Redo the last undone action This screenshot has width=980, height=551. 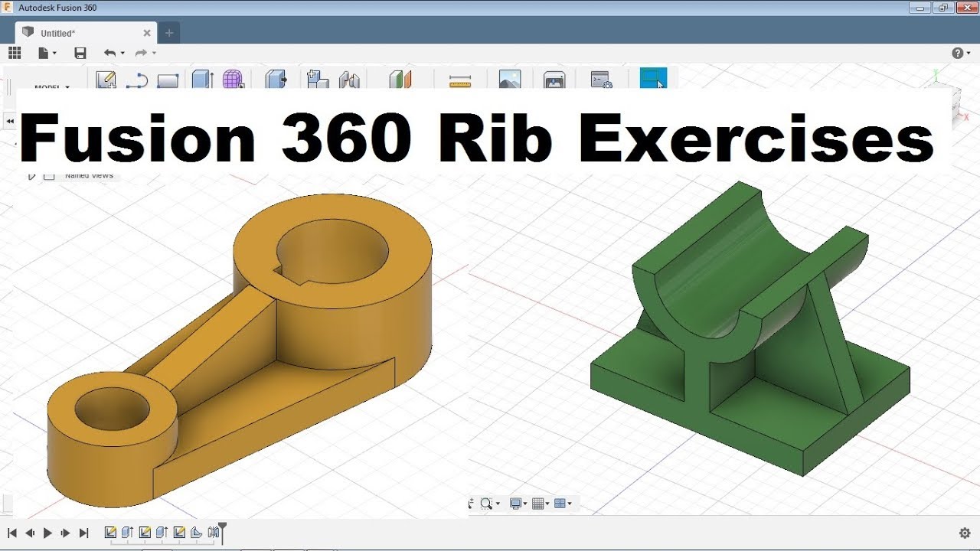tap(141, 53)
